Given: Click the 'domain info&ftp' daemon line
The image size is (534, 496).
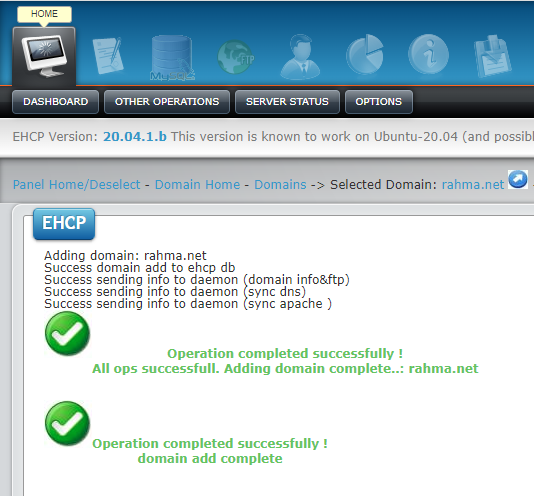Looking at the screenshot, I should coord(197,280).
